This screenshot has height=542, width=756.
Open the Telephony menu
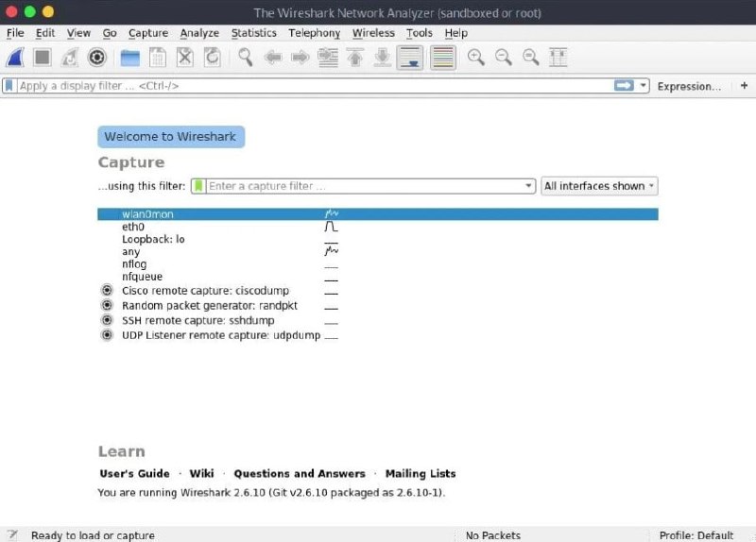coord(315,33)
